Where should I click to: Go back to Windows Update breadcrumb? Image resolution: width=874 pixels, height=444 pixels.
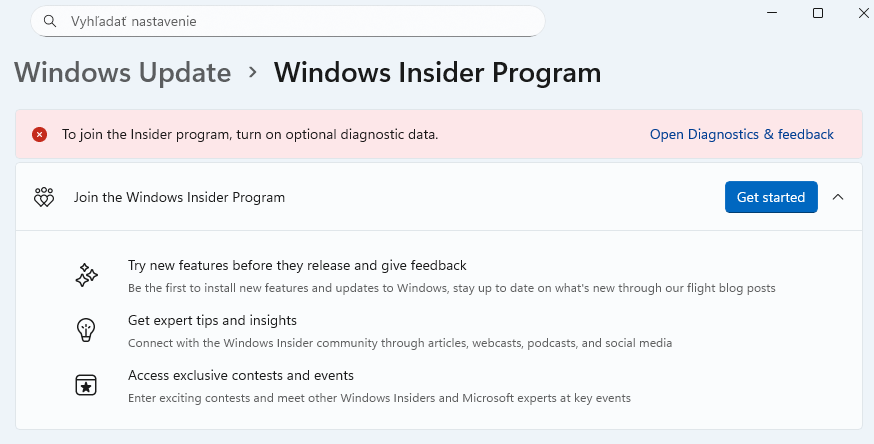123,73
